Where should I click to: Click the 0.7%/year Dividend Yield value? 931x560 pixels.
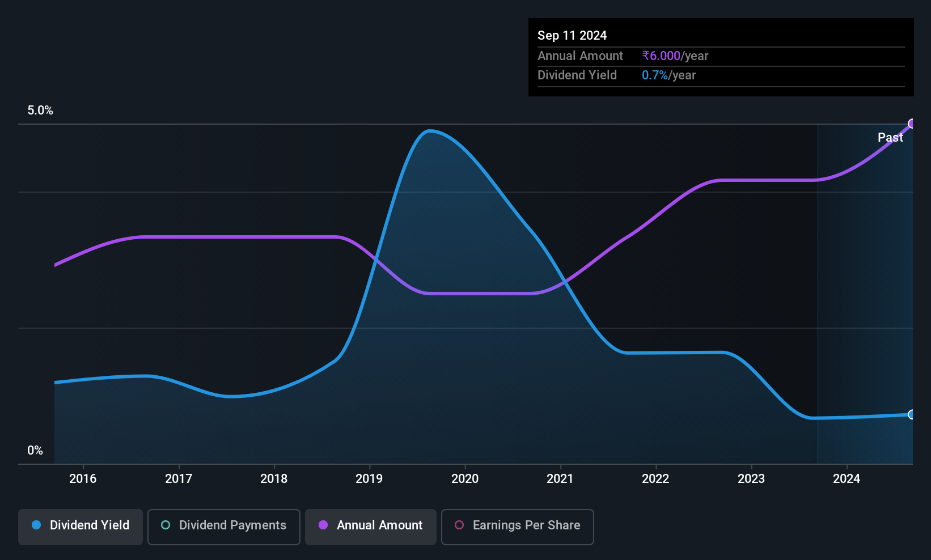tap(669, 75)
